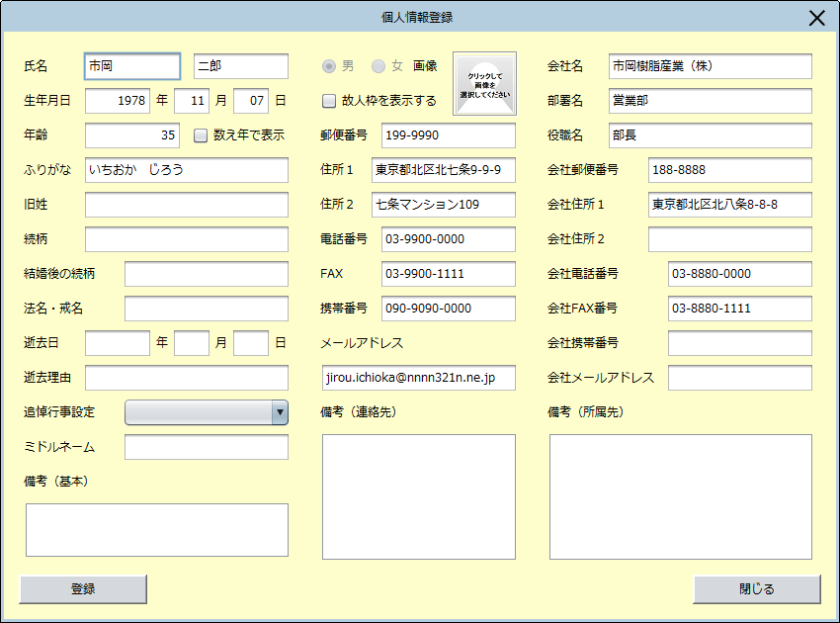Click the 部署名 field 営業部
The width and height of the screenshot is (840, 623).
[x=711, y=101]
